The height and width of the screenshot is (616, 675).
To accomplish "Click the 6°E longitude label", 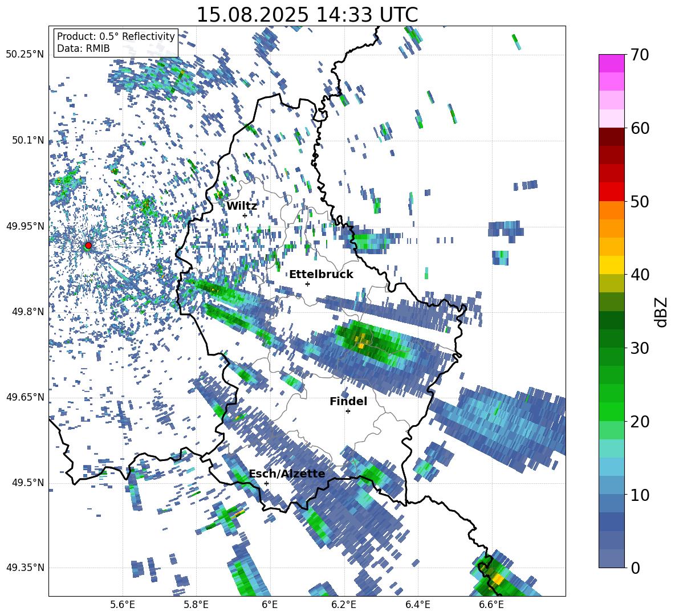I will [270, 605].
